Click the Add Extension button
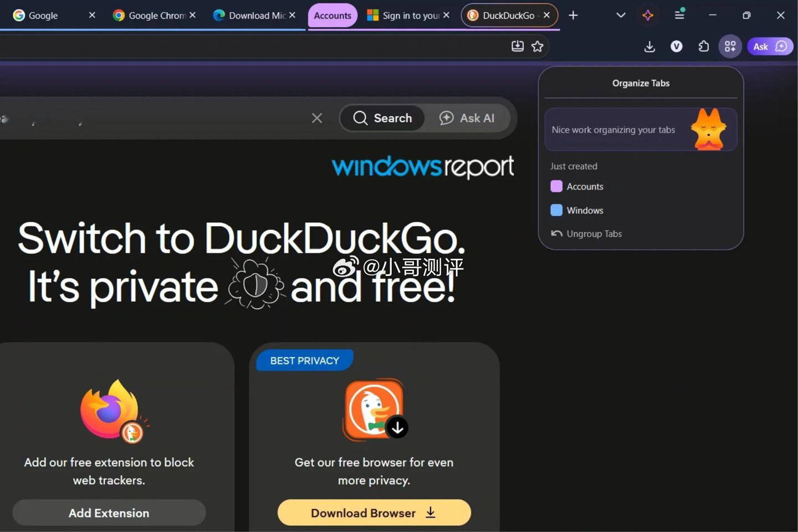The image size is (798, 532). pos(109,513)
